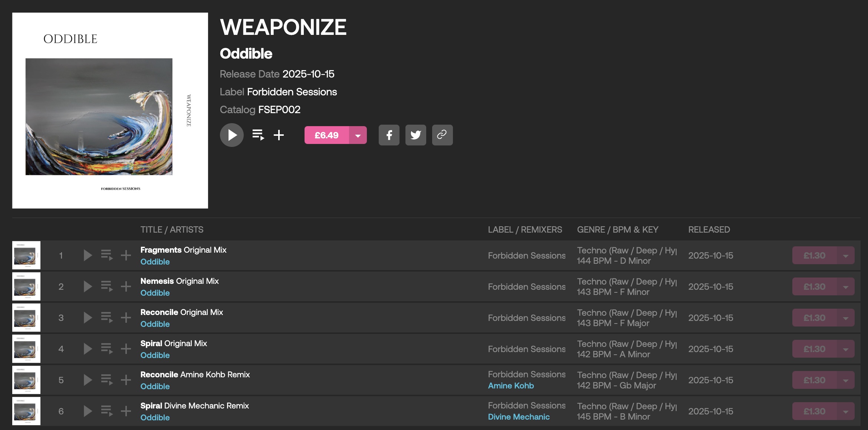Open the Forbidden Sessions label page in header
This screenshot has height=430, width=868.
292,92
